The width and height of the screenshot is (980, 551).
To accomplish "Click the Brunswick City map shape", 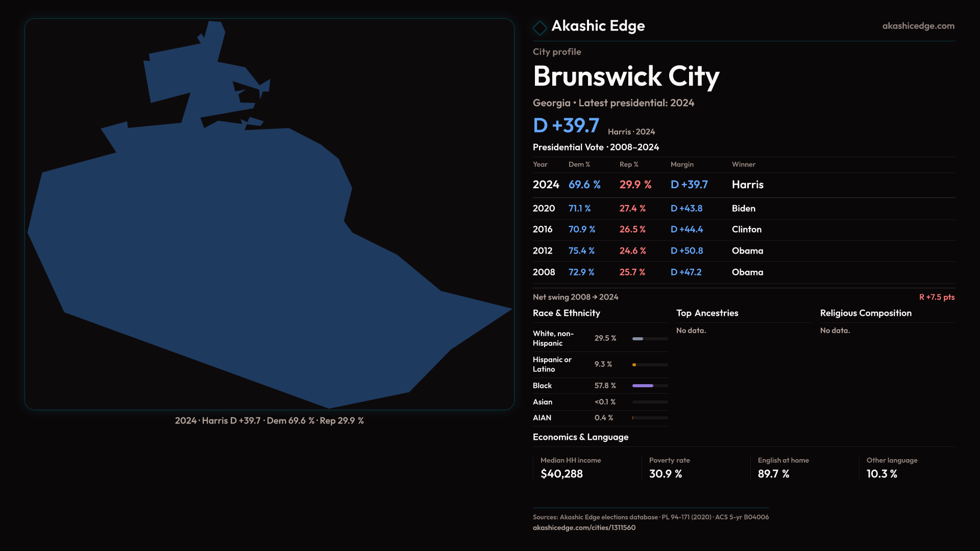I will [230, 255].
